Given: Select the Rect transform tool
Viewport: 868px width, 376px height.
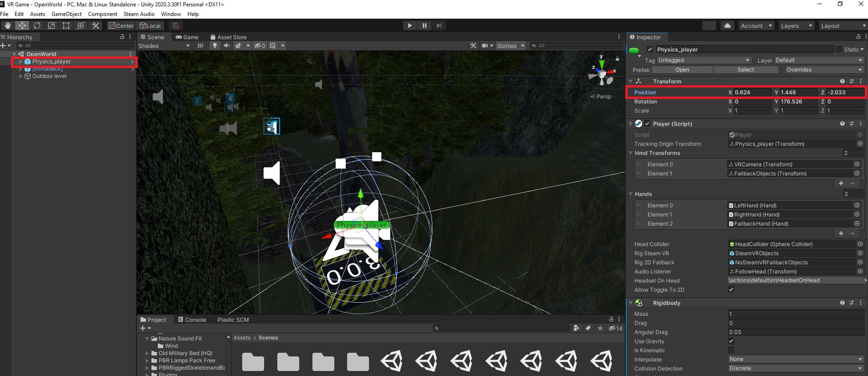Looking at the screenshot, I should tap(66, 26).
